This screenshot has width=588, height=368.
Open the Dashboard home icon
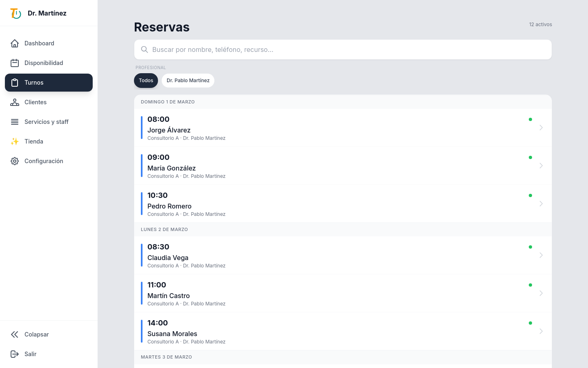(x=15, y=43)
